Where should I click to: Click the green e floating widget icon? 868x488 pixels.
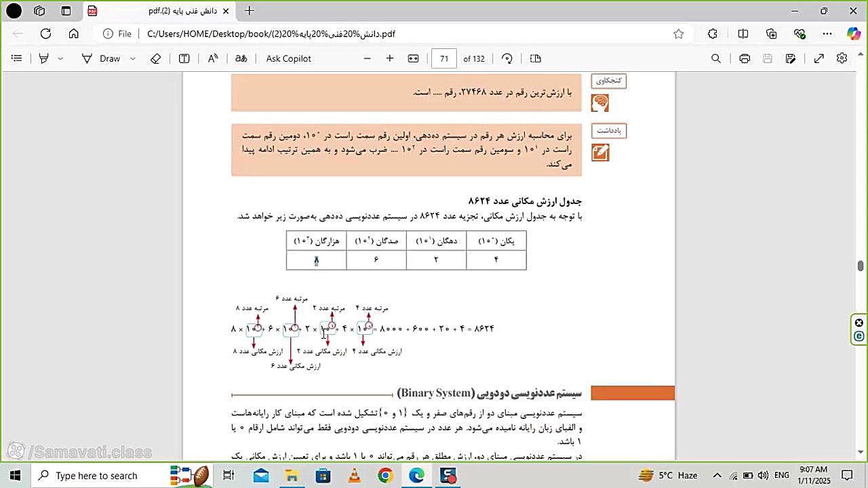[859, 336]
